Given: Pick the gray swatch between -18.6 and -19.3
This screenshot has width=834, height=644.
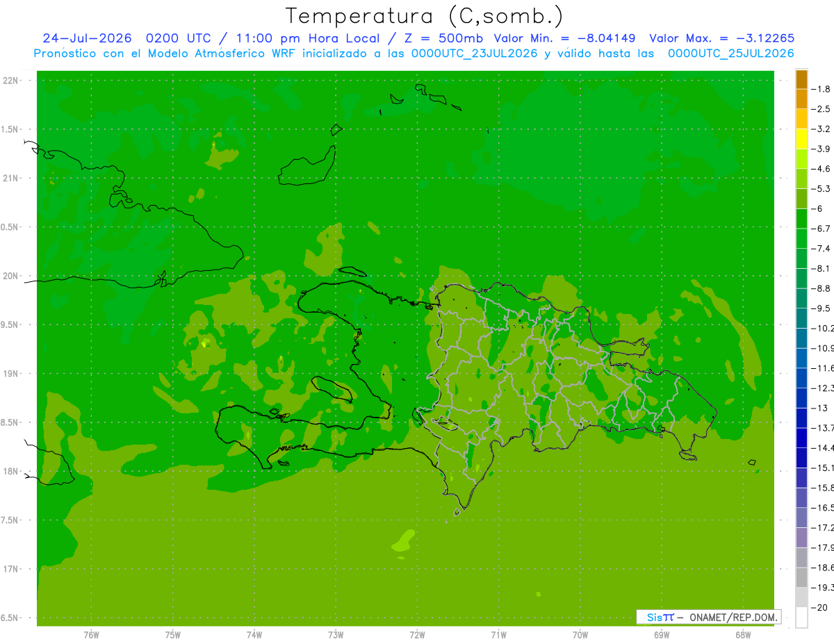Looking at the screenshot, I should pos(801,577).
